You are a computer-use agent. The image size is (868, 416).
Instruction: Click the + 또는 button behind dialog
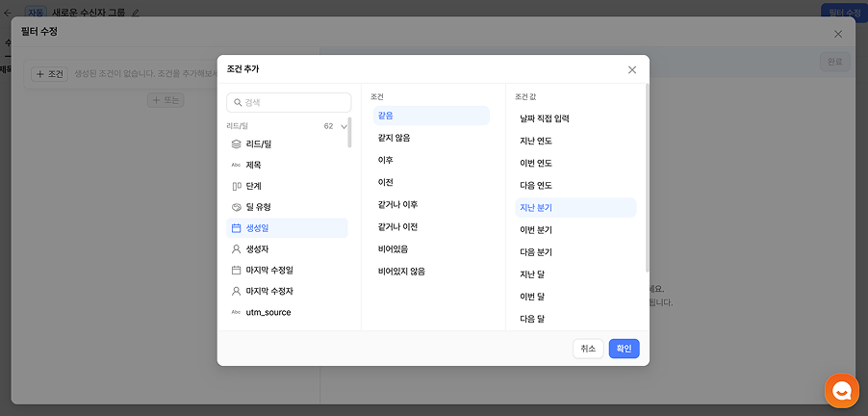point(166,100)
